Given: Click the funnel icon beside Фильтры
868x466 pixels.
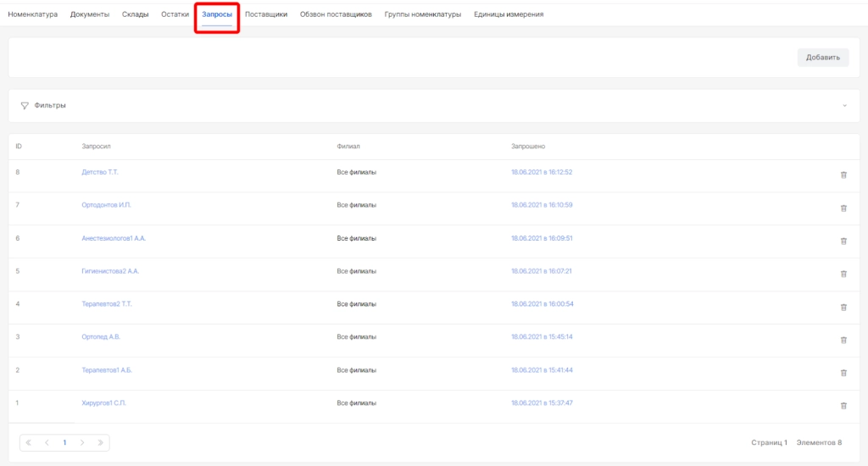Looking at the screenshot, I should pos(25,105).
